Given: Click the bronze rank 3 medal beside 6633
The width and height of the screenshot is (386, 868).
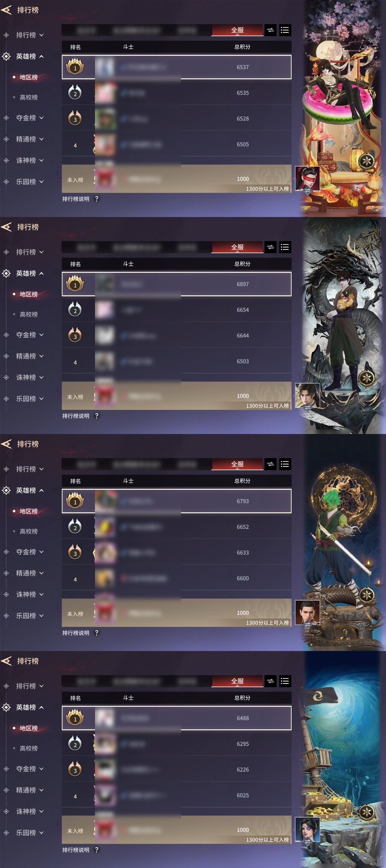Looking at the screenshot, I should pos(75,552).
